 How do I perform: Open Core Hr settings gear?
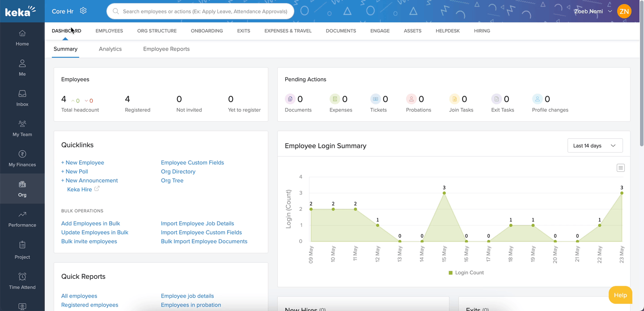(83, 11)
